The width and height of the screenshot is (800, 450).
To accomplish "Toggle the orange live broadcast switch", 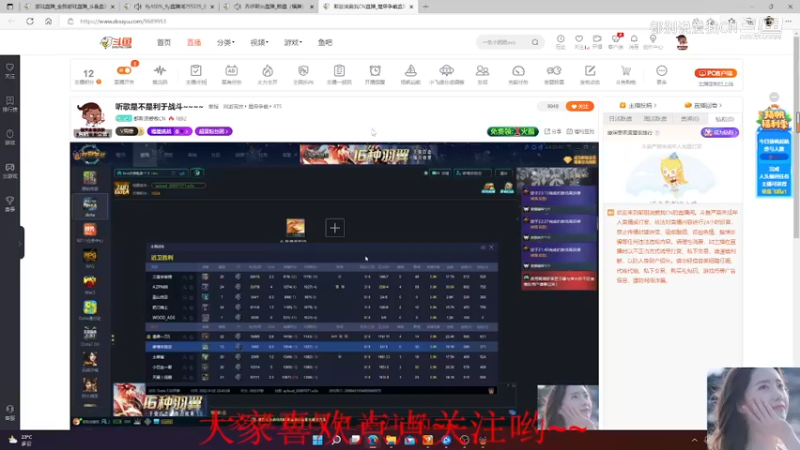I will click(x=124, y=70).
